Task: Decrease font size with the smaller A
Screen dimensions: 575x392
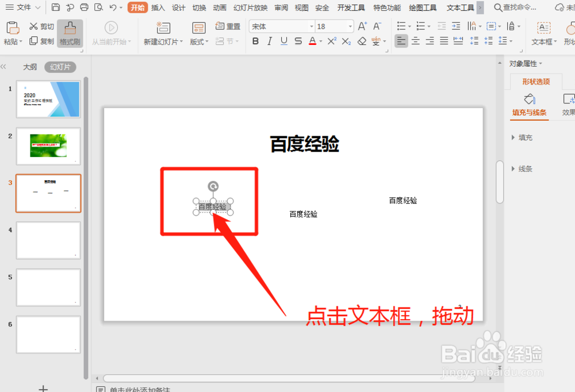Action: 377,26
